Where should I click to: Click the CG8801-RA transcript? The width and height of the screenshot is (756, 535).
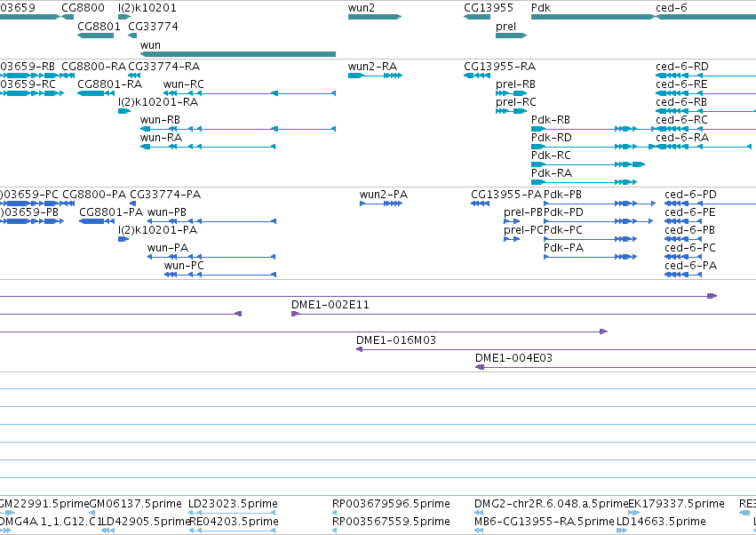point(95,93)
